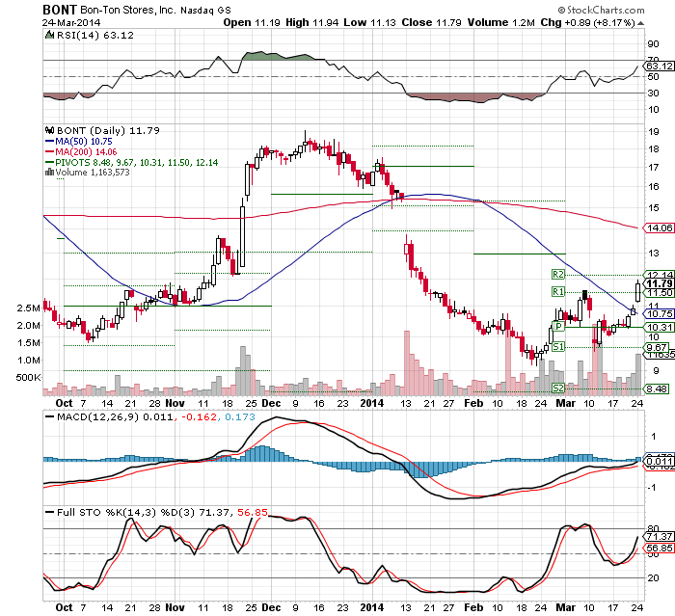Click the 8.48 pivot price tag on right
The image size is (675, 616).
point(657,388)
